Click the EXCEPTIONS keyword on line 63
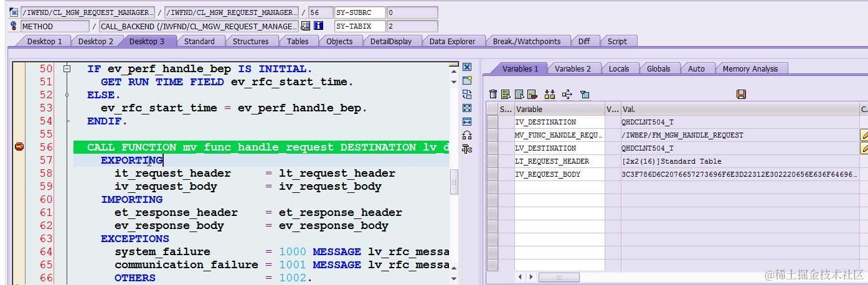 [135, 238]
